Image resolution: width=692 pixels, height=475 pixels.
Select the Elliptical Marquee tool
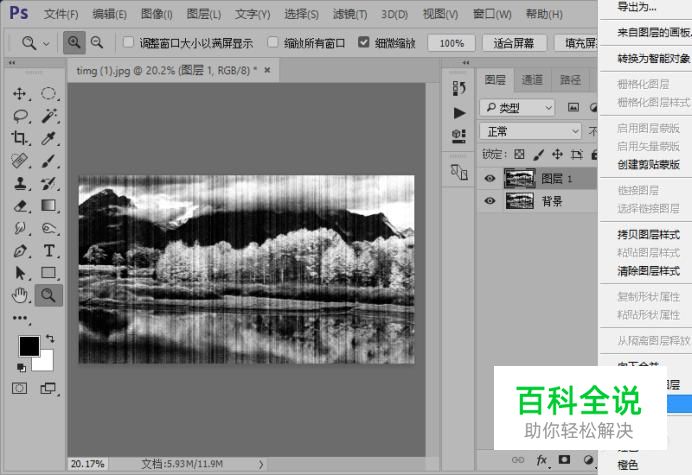[x=48, y=94]
